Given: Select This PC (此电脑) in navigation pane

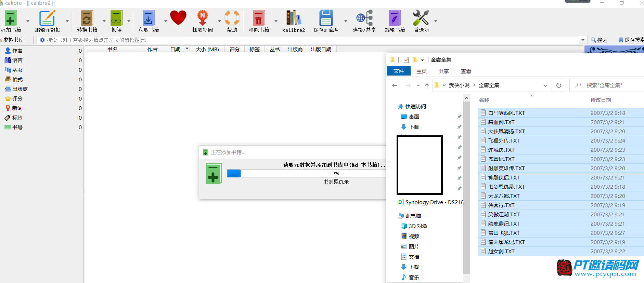Looking at the screenshot, I should tap(410, 216).
